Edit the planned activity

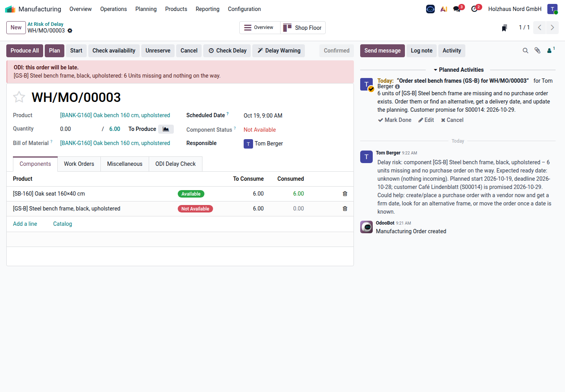point(426,120)
